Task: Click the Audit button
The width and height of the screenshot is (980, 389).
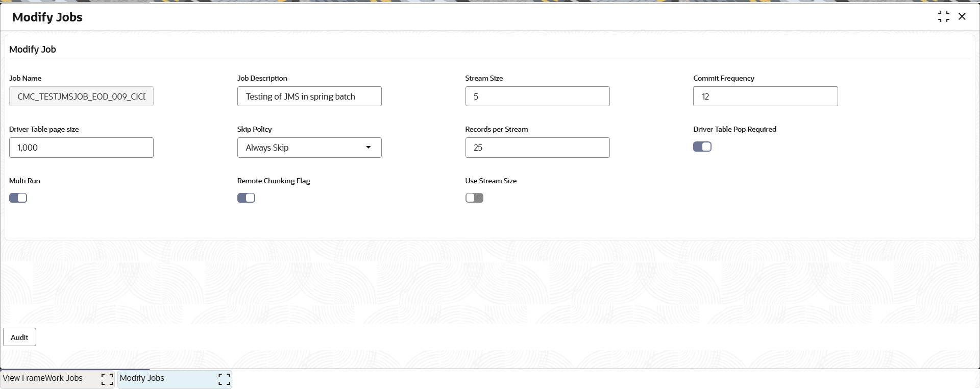Action: point(19,337)
